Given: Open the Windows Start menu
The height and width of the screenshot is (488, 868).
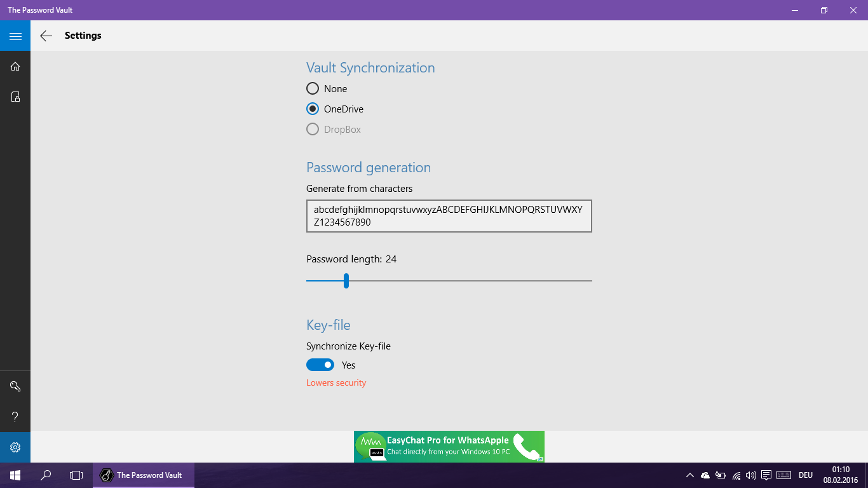Looking at the screenshot, I should 15,475.
